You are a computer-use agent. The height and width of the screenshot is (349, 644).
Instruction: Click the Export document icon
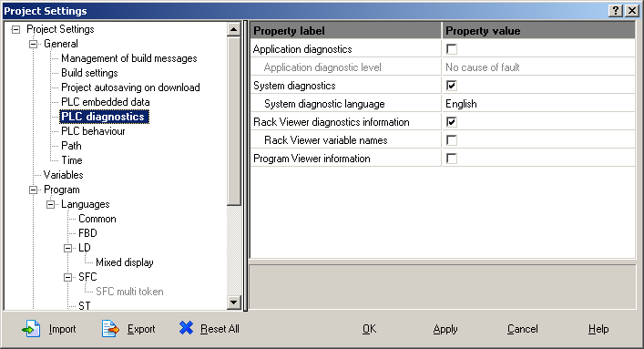[x=110, y=329]
